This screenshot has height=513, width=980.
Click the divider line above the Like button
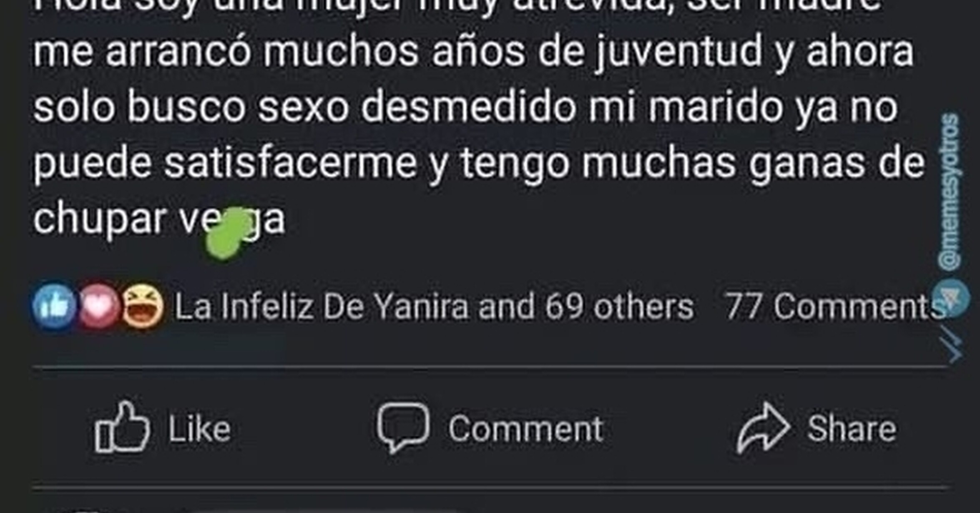[491, 367]
